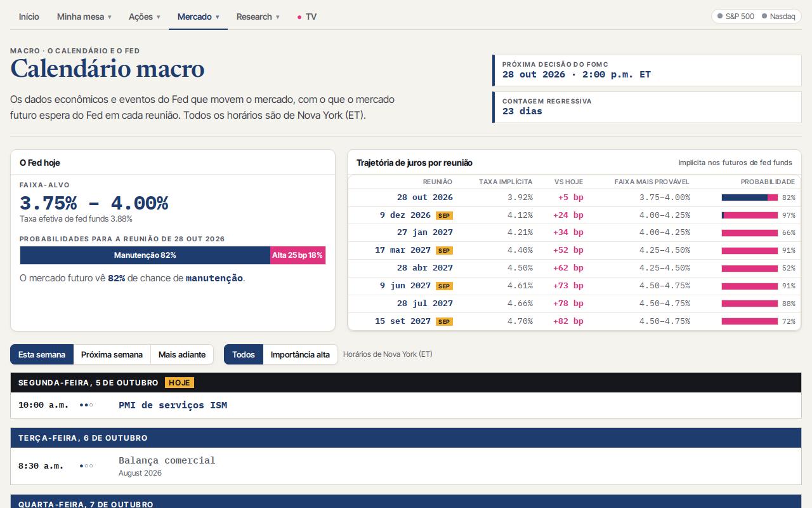Click the Terça-feira, 6 de outubro header
Image resolution: width=812 pixels, height=508 pixels.
click(406, 438)
